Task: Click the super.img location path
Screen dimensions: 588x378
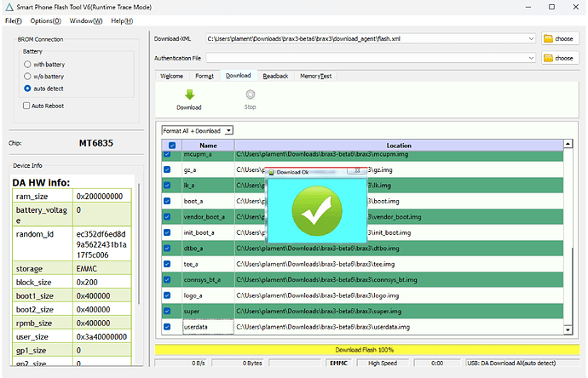Action: pos(319,312)
